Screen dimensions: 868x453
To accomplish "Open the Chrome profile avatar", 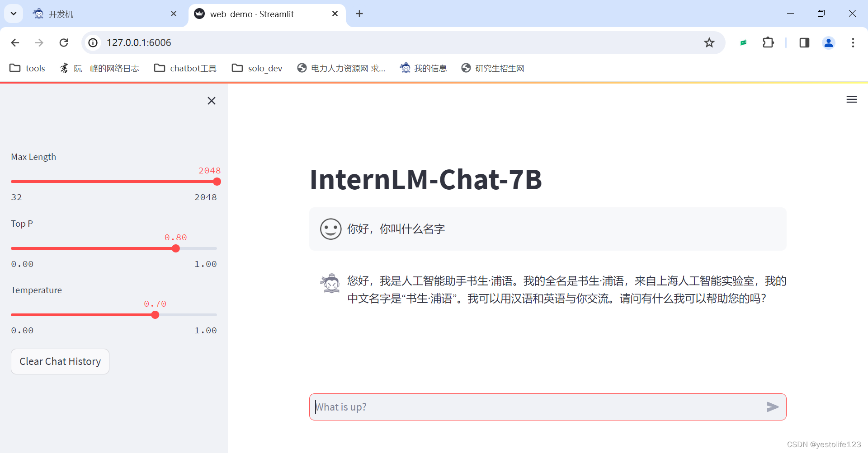I will pyautogui.click(x=828, y=42).
